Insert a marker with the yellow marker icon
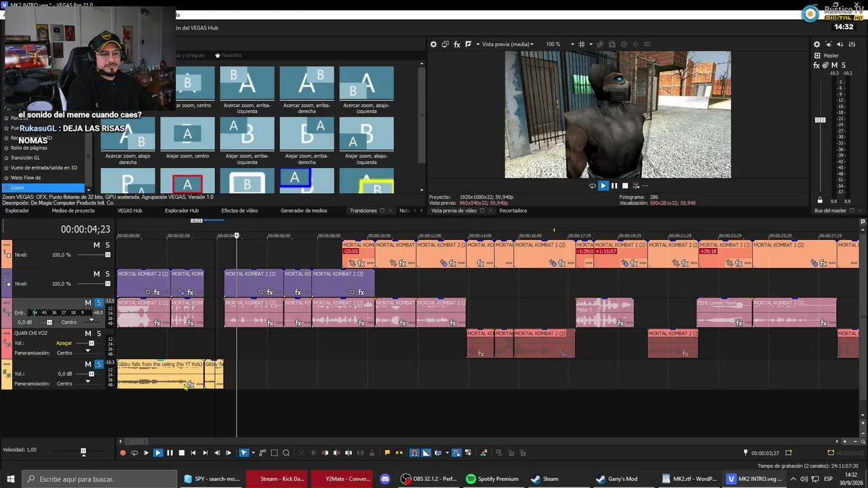Screen dimensions: 868x488 click(387, 453)
